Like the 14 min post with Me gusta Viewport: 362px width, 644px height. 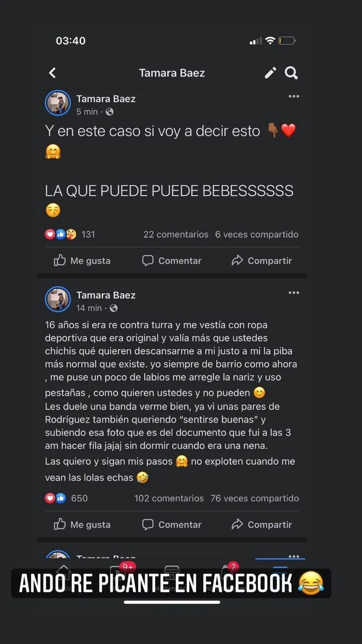[x=82, y=524]
